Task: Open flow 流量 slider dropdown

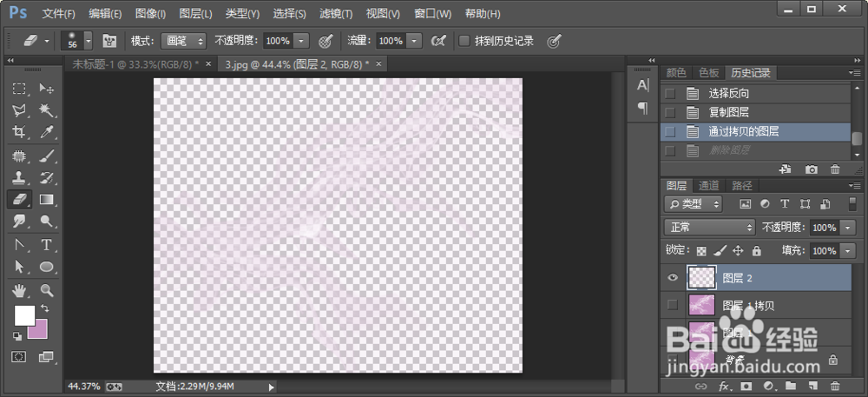Action: tap(415, 41)
